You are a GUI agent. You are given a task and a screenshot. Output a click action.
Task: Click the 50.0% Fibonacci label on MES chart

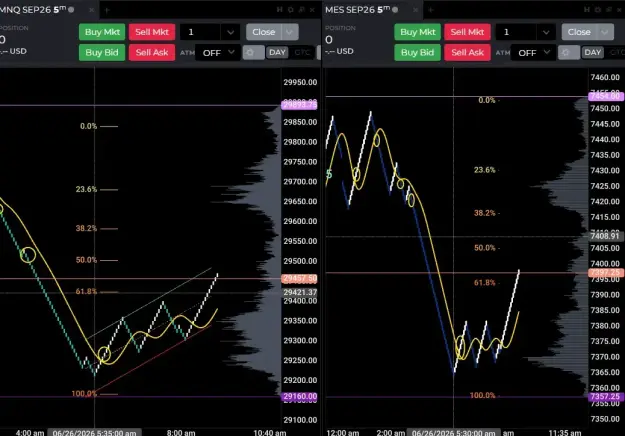484,248
